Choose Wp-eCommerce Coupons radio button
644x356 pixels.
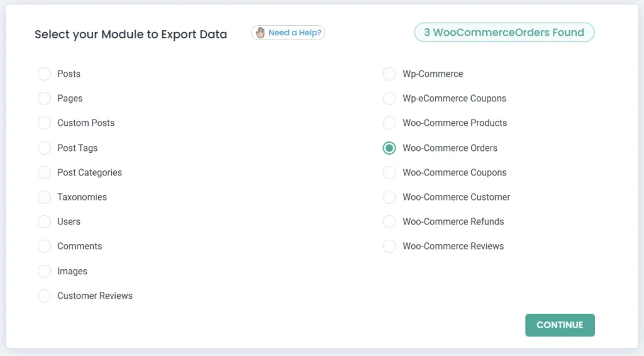coord(389,99)
